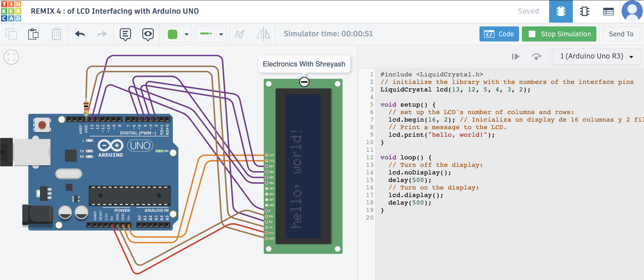Open the wire type dropdown
The width and height of the screenshot is (644, 280).
[211, 34]
